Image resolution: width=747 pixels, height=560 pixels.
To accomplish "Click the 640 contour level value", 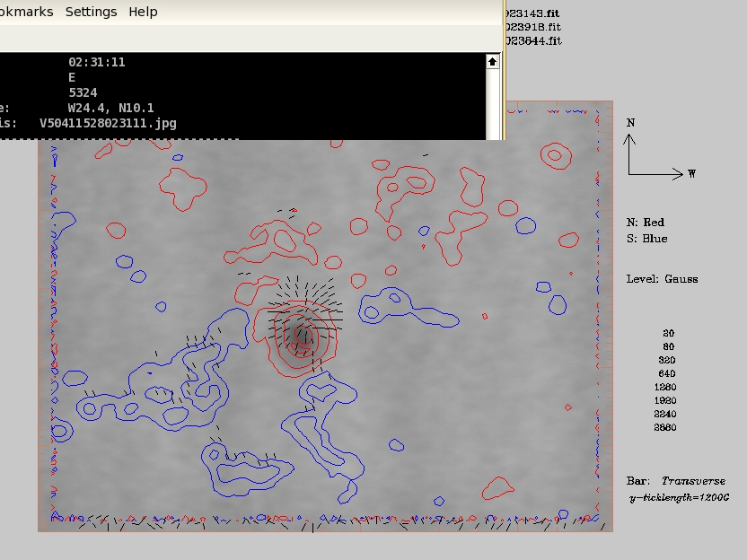I will (x=667, y=374).
